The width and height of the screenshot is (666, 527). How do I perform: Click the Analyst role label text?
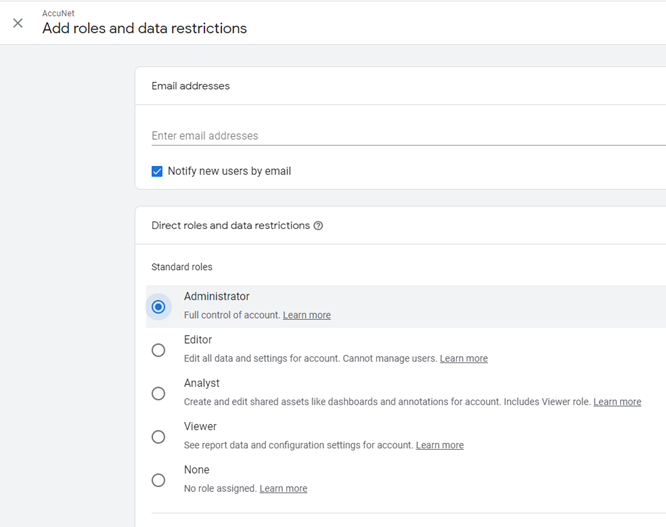[202, 383]
